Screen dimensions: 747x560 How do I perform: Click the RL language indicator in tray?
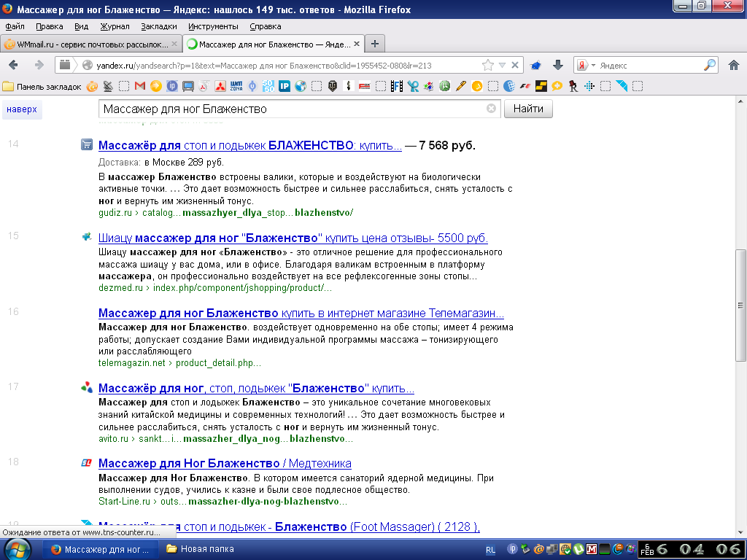pos(490,550)
